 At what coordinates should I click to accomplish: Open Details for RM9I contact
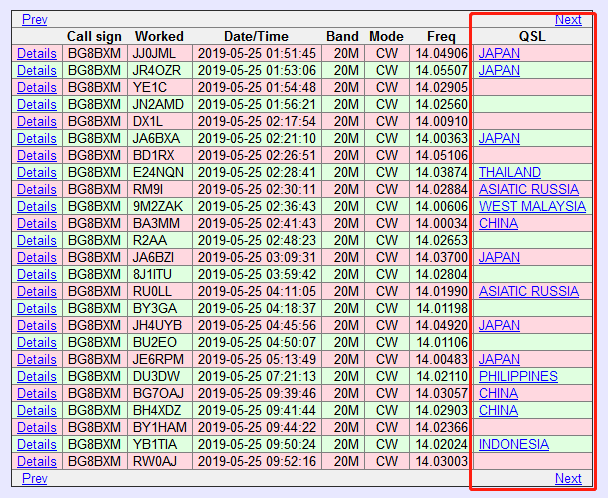pos(37,190)
